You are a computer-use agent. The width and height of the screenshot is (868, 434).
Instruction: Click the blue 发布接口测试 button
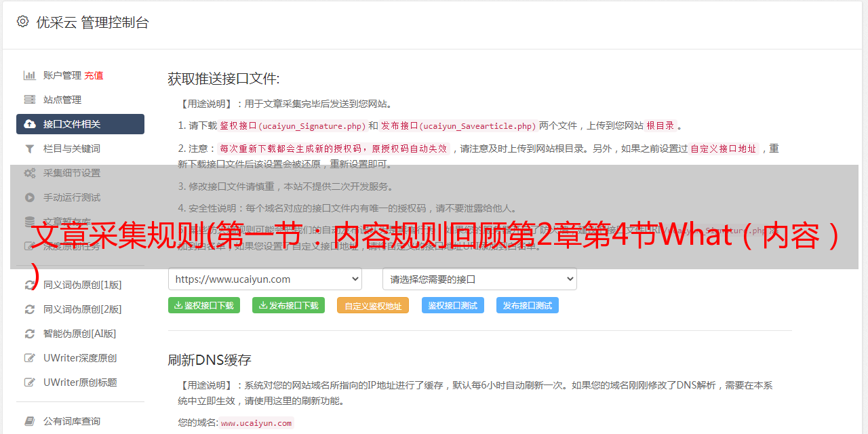coord(528,305)
